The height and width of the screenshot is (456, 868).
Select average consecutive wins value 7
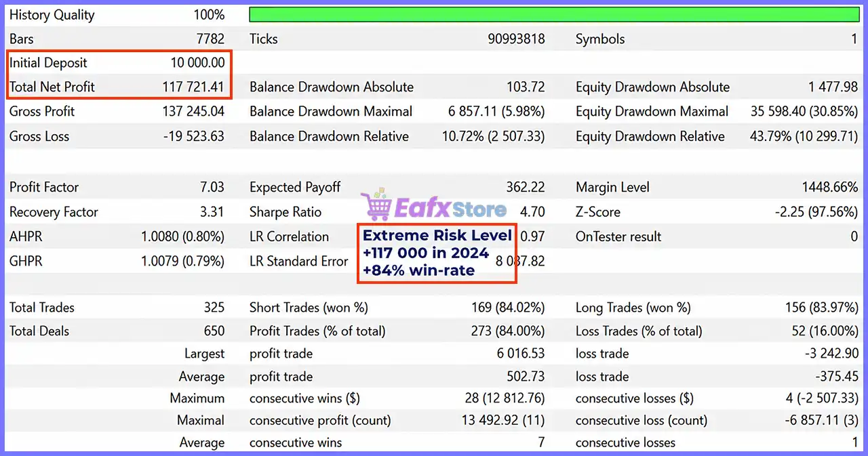pos(540,443)
